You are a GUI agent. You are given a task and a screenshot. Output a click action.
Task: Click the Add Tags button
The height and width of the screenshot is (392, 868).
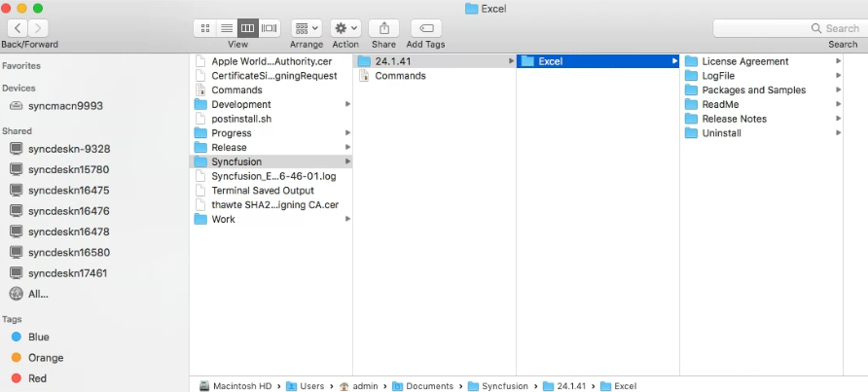pyautogui.click(x=425, y=28)
